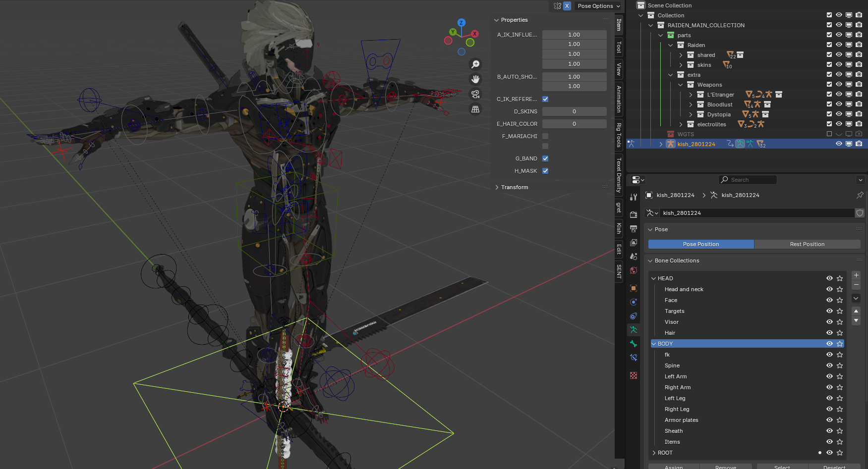Open the Scene properties tab
Screen dimensions: 868x469
click(634, 256)
